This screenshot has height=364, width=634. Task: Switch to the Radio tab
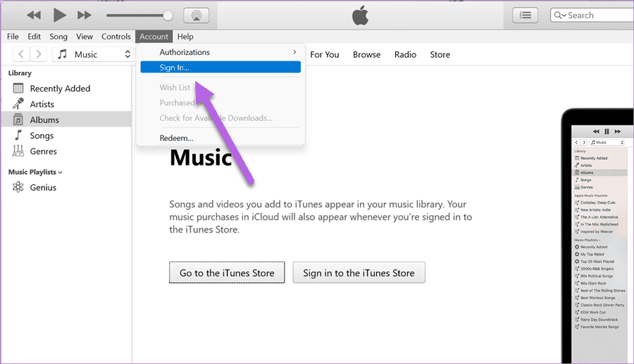pos(405,54)
